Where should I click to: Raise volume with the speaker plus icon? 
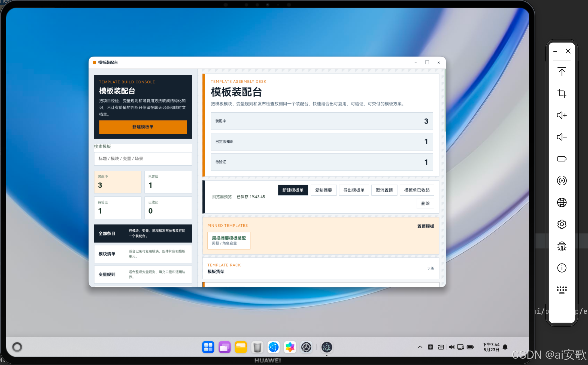562,115
